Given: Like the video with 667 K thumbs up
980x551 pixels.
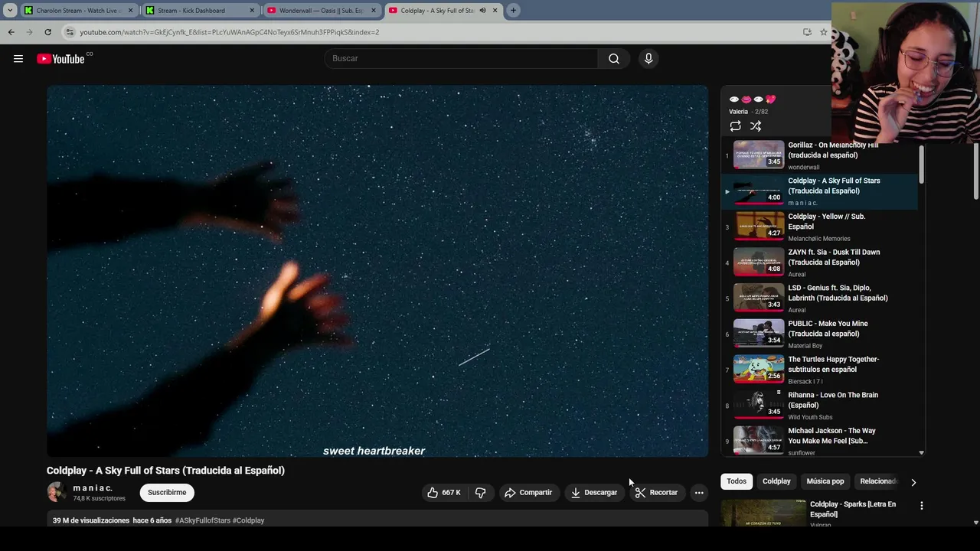Looking at the screenshot, I should (x=444, y=493).
